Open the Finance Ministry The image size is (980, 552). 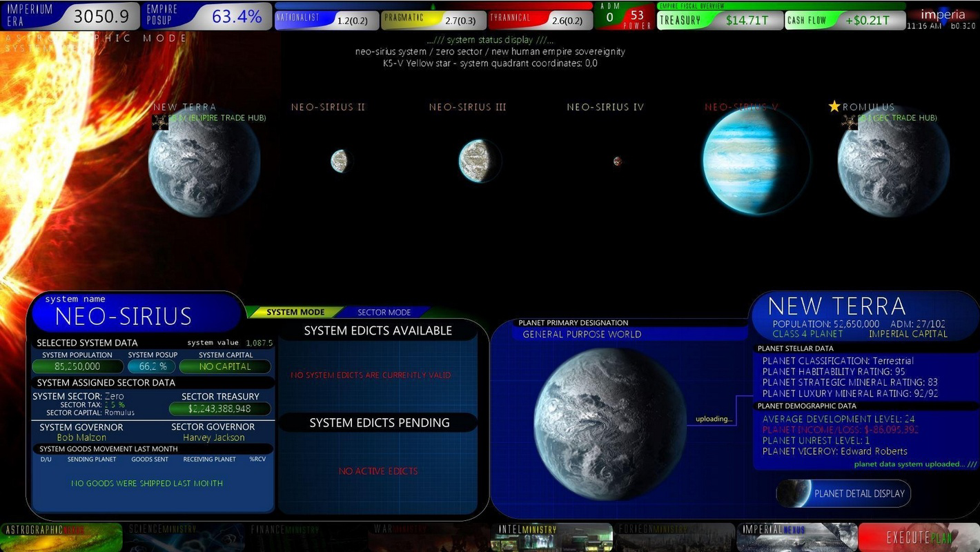pyautogui.click(x=307, y=537)
